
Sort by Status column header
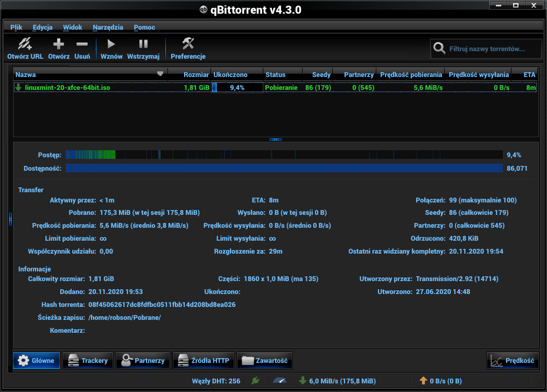click(x=283, y=75)
